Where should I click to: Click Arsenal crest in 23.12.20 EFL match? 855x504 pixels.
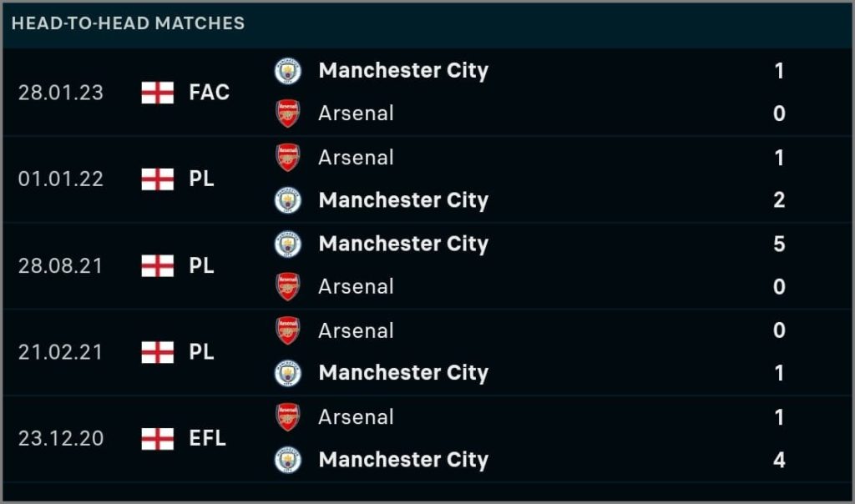tap(287, 417)
